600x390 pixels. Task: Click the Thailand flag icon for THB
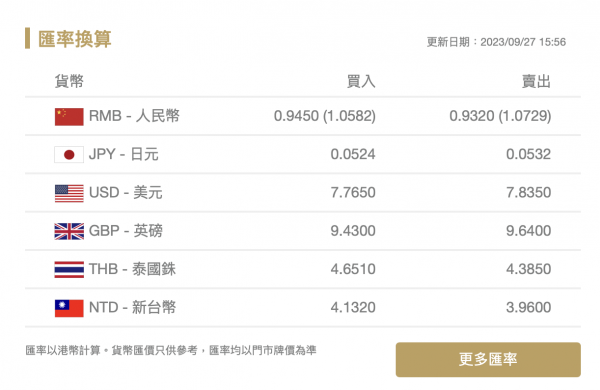(x=69, y=269)
